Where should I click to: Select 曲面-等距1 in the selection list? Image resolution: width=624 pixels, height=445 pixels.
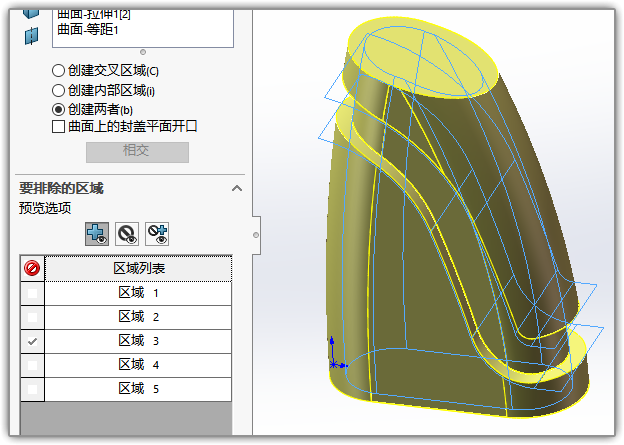88,30
